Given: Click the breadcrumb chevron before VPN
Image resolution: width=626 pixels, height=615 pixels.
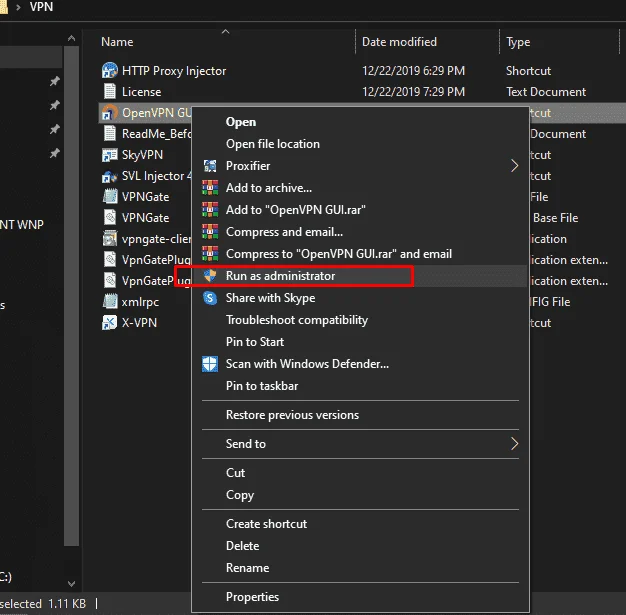Looking at the screenshot, I should point(18,7).
